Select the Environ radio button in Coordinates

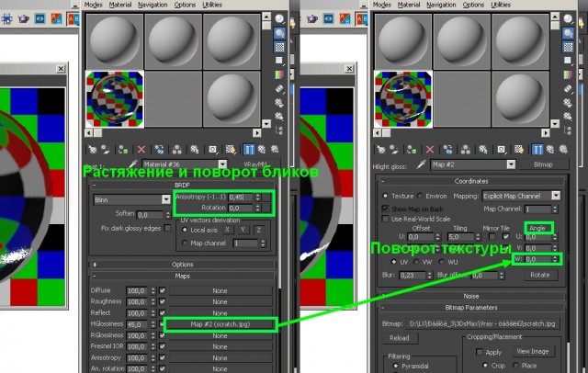click(x=420, y=196)
